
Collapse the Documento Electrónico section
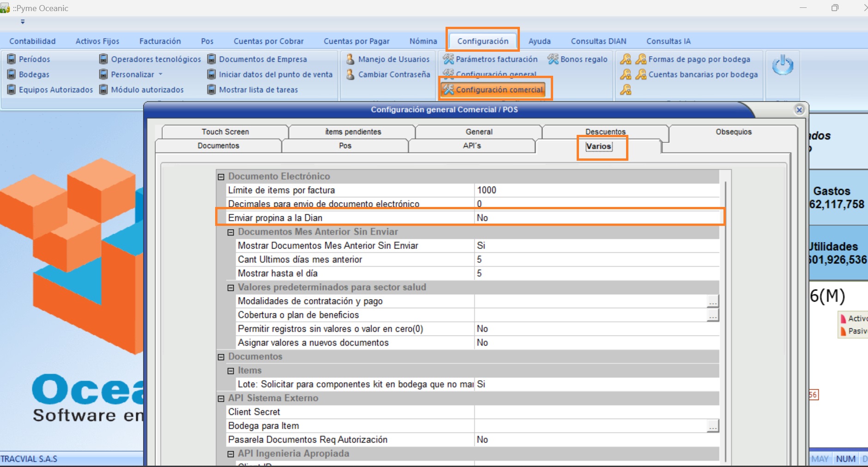[x=221, y=177]
